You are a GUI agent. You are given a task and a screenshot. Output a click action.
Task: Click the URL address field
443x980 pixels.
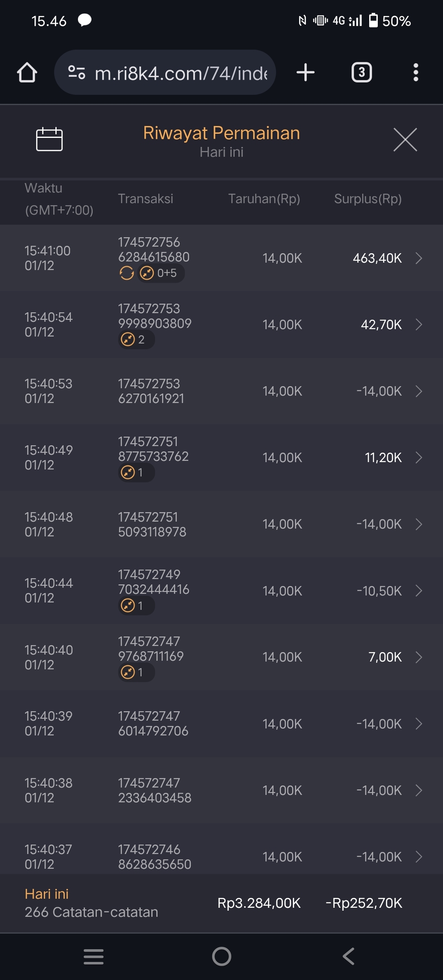[x=180, y=73]
